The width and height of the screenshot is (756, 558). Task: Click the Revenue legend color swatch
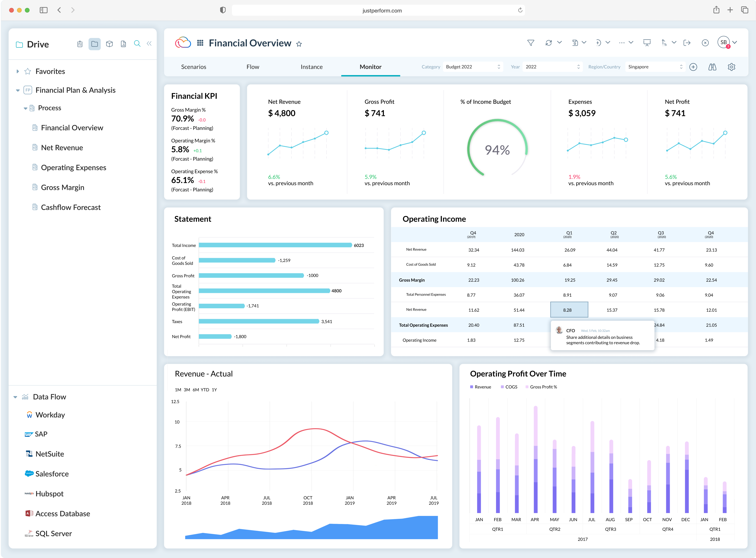[x=472, y=387]
